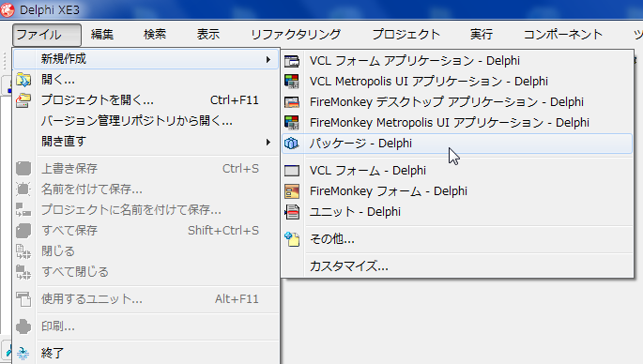
Task: Click the package icon beside パッケージ - Delphi
Action: [x=292, y=143]
